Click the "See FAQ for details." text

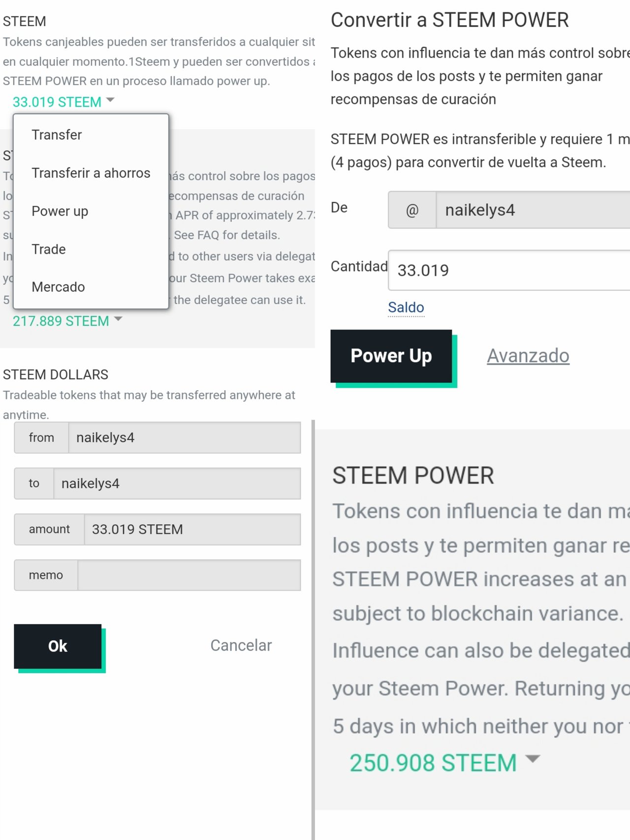point(227,235)
